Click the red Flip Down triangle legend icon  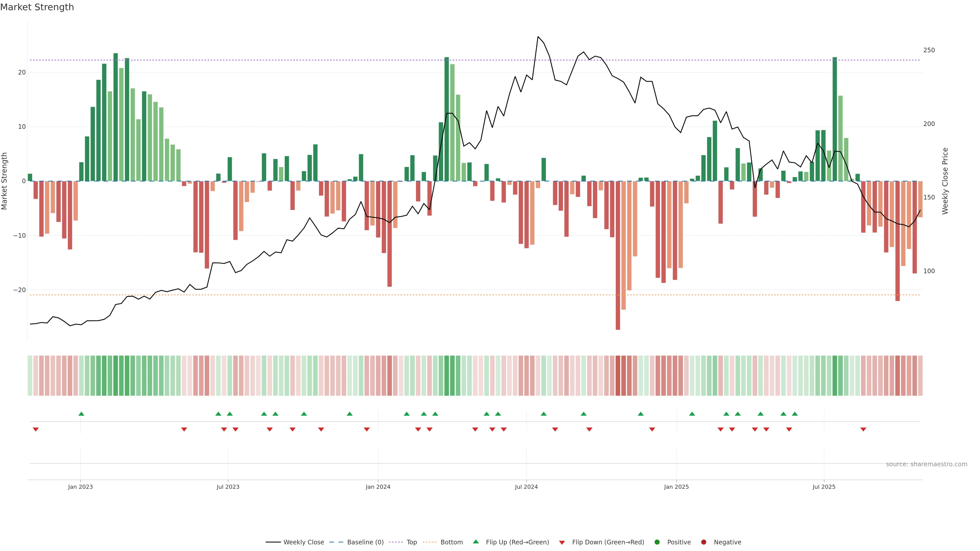562,543
